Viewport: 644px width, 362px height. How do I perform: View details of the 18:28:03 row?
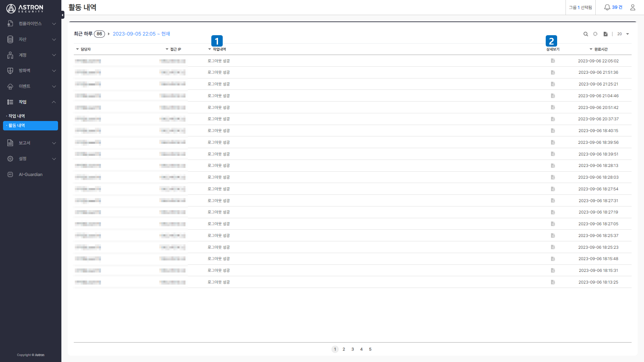[553, 177]
